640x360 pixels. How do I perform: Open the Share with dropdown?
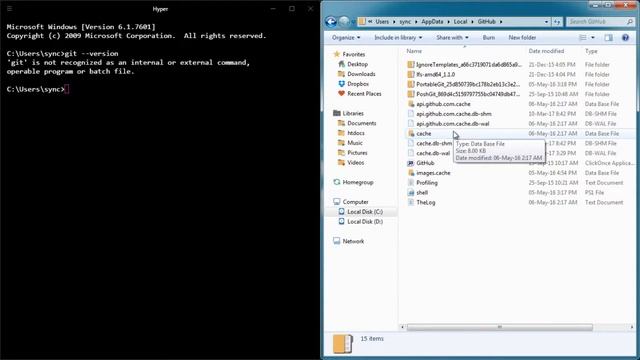[452, 38]
